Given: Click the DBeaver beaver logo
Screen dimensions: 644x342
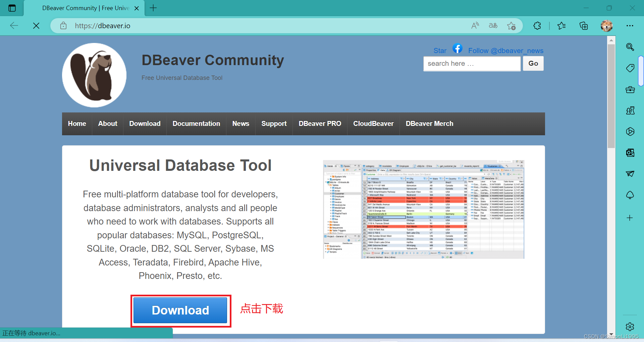Looking at the screenshot, I should tap(94, 75).
